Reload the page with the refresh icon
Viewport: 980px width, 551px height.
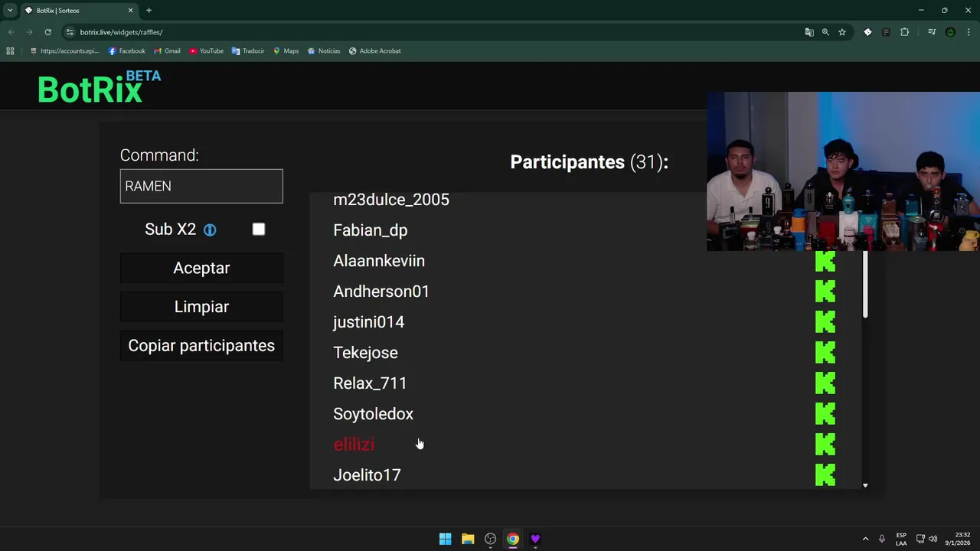click(47, 32)
